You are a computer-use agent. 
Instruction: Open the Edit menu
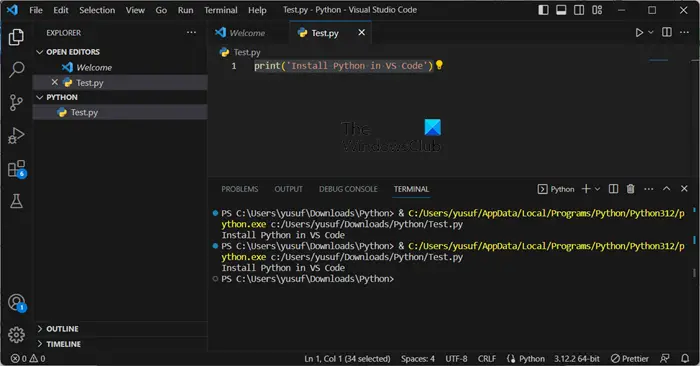[61, 10]
